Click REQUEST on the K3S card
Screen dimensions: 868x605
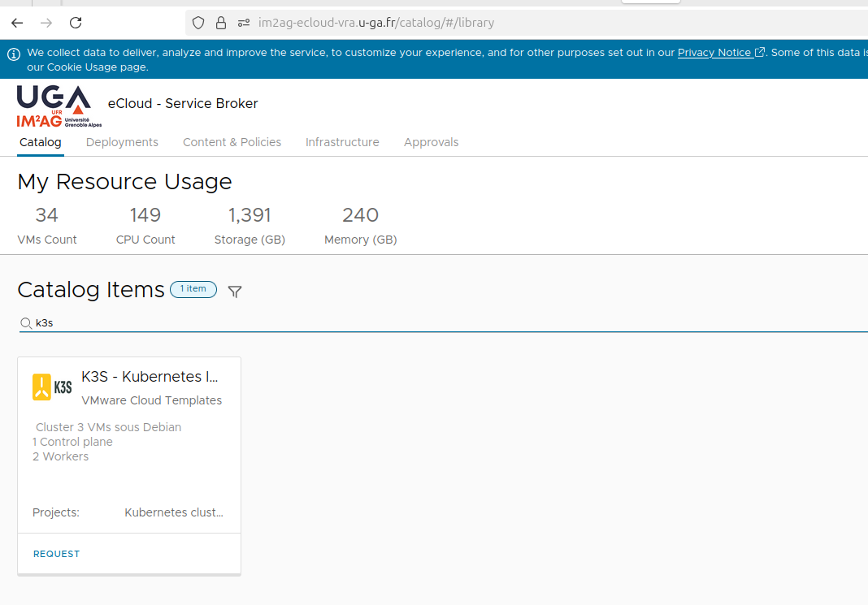[x=57, y=554]
